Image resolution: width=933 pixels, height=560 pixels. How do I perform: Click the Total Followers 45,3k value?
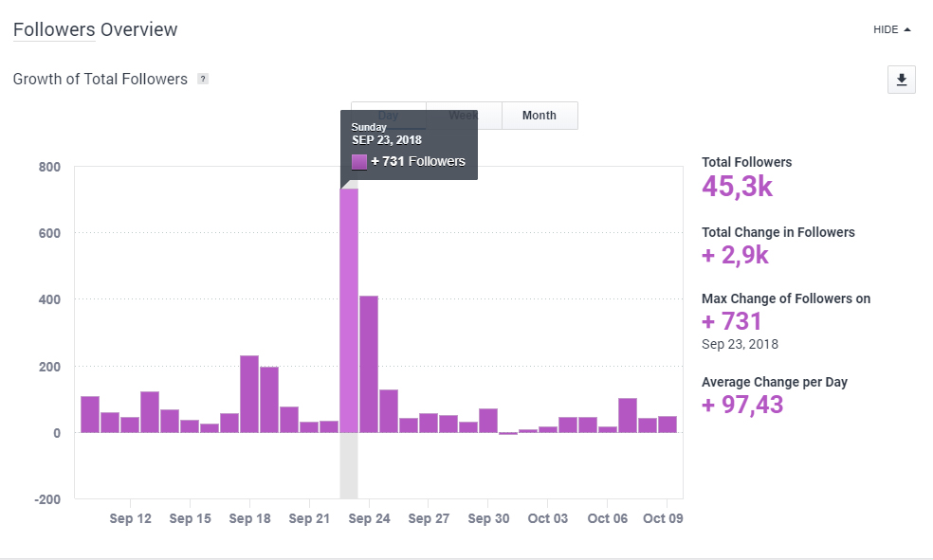click(737, 187)
